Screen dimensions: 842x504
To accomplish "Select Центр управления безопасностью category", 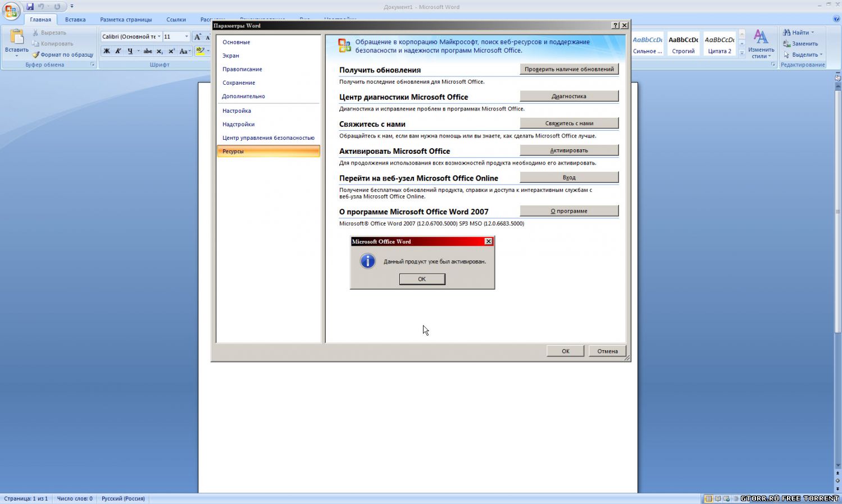I will (x=268, y=138).
